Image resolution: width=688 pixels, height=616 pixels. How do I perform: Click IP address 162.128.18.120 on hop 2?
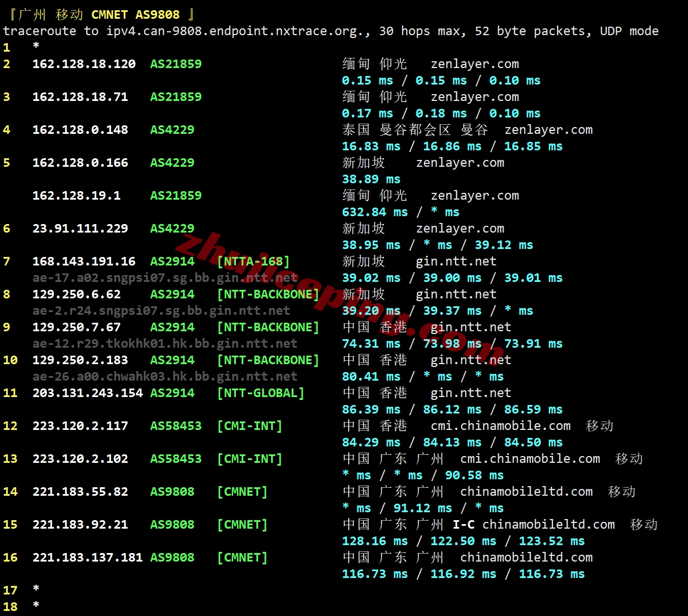(83, 64)
